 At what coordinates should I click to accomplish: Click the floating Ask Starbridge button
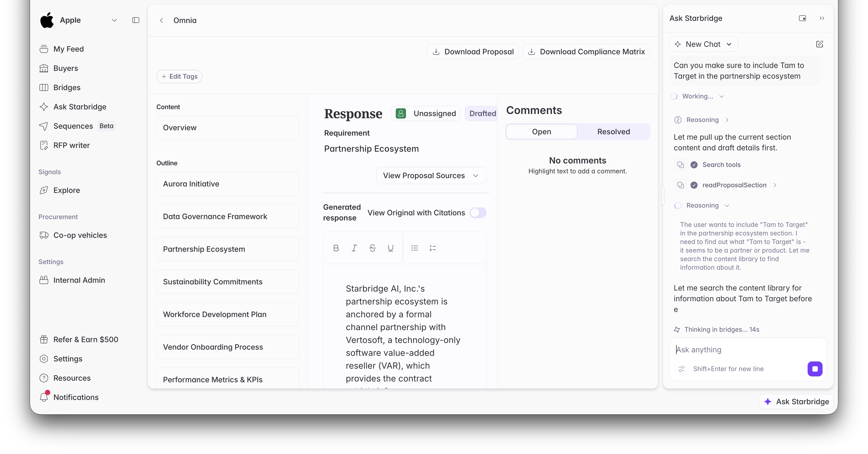(796, 401)
